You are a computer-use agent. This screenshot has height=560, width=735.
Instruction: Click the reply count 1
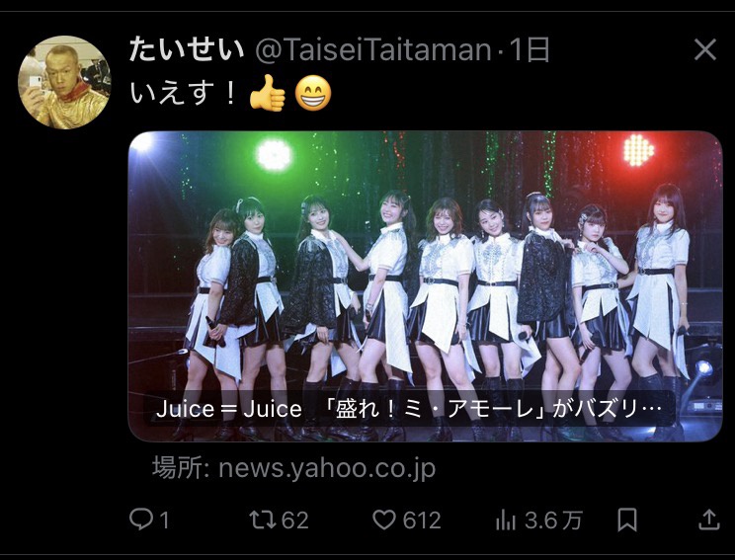pos(164,520)
